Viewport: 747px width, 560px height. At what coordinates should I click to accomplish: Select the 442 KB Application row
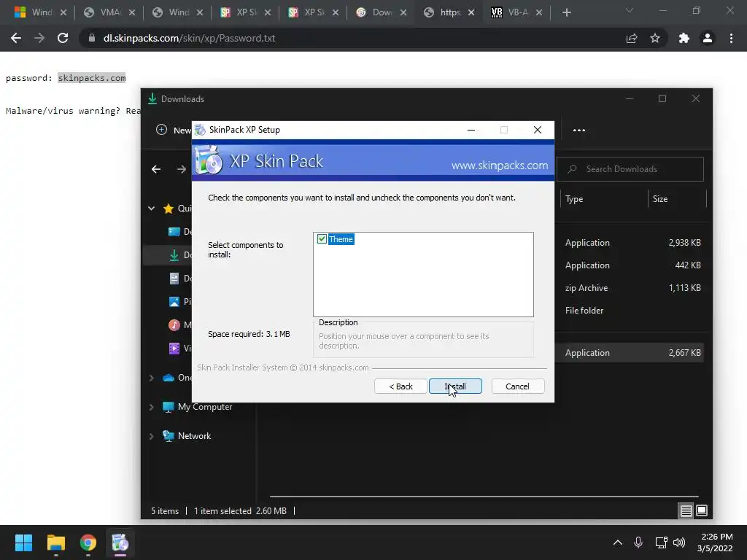[x=630, y=265]
